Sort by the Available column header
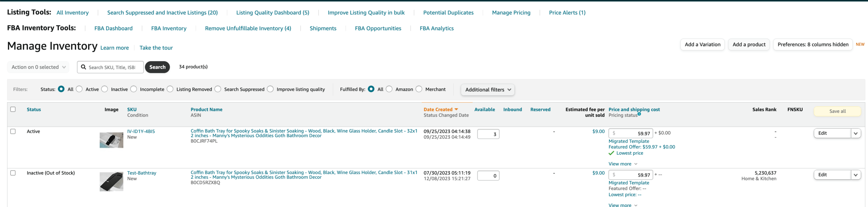Viewport: 868px width, 207px height. (x=485, y=109)
